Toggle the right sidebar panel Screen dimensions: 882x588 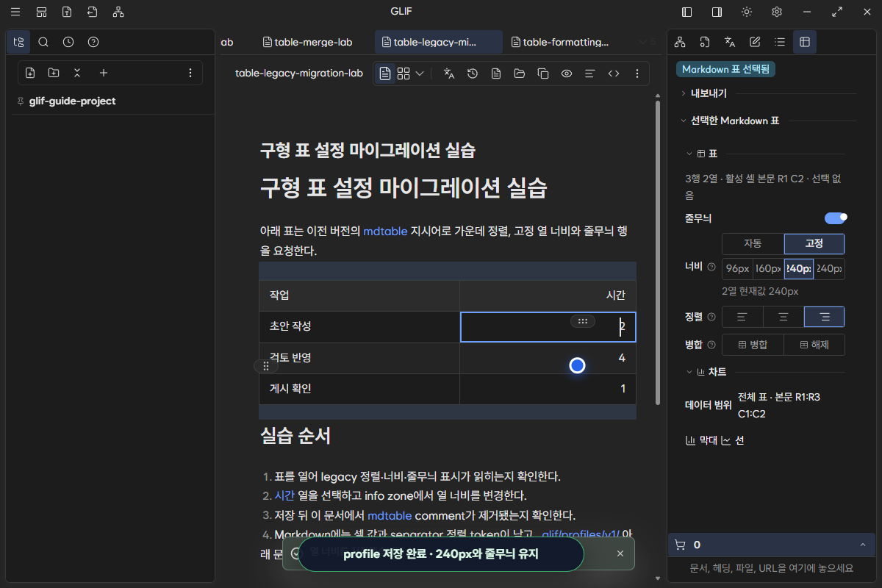(717, 12)
